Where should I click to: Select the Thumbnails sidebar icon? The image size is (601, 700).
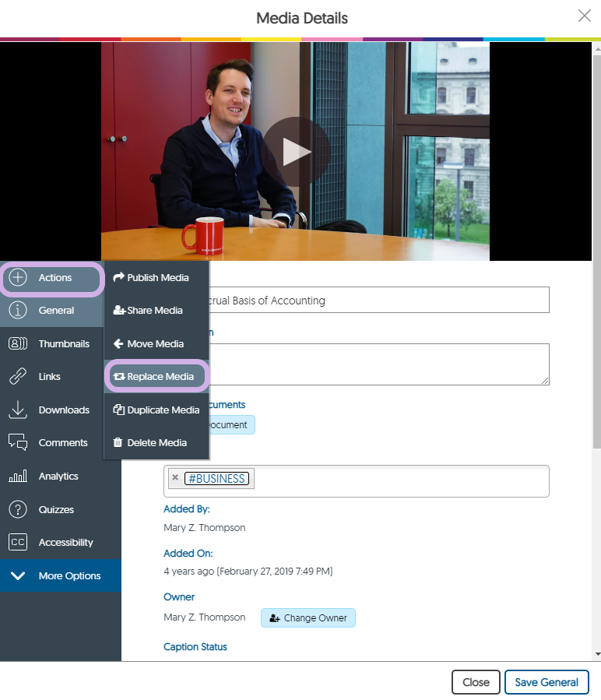(18, 344)
